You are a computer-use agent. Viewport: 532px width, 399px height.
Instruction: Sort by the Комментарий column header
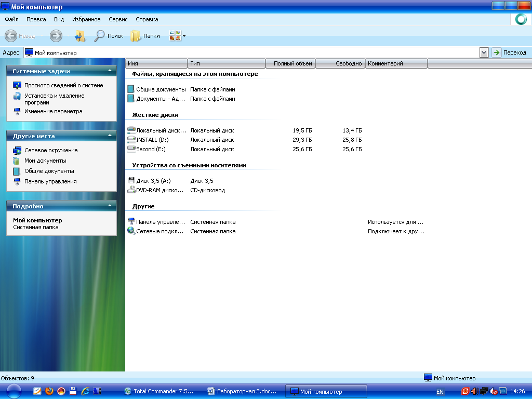coord(396,63)
